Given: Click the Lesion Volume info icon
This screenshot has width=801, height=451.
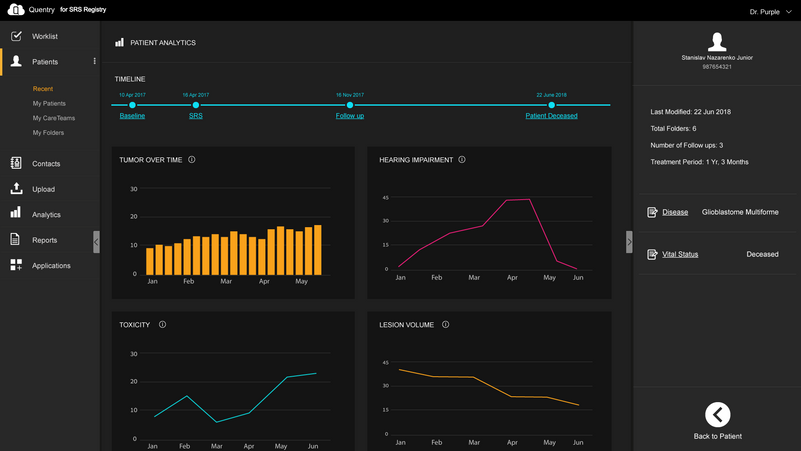Looking at the screenshot, I should coord(445,324).
